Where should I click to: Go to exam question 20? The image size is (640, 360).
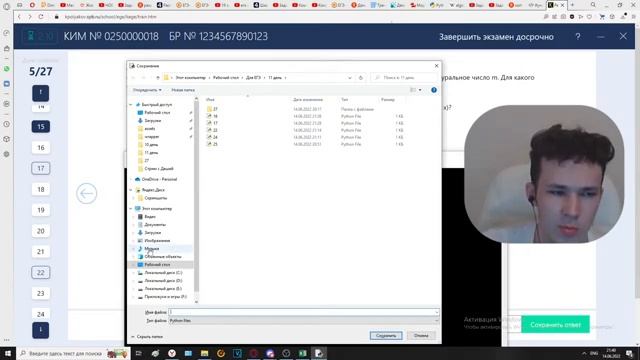tap(41, 231)
